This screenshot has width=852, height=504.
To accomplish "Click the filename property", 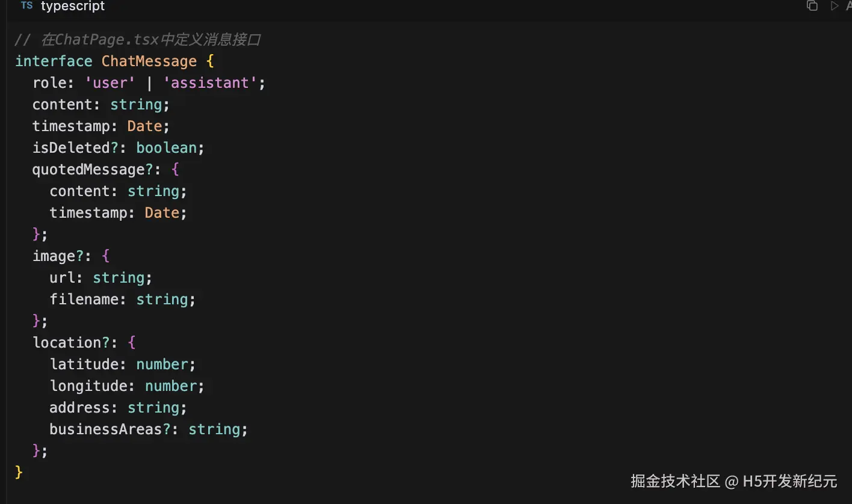I will coord(84,300).
